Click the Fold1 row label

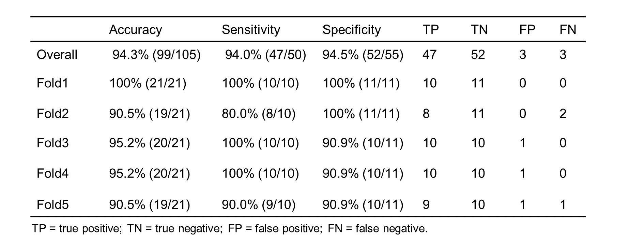click(x=52, y=83)
